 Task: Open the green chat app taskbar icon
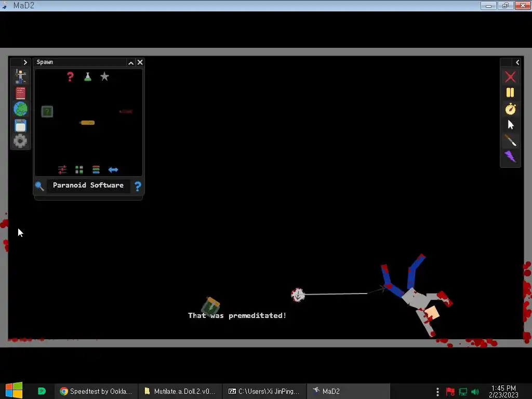click(42, 391)
